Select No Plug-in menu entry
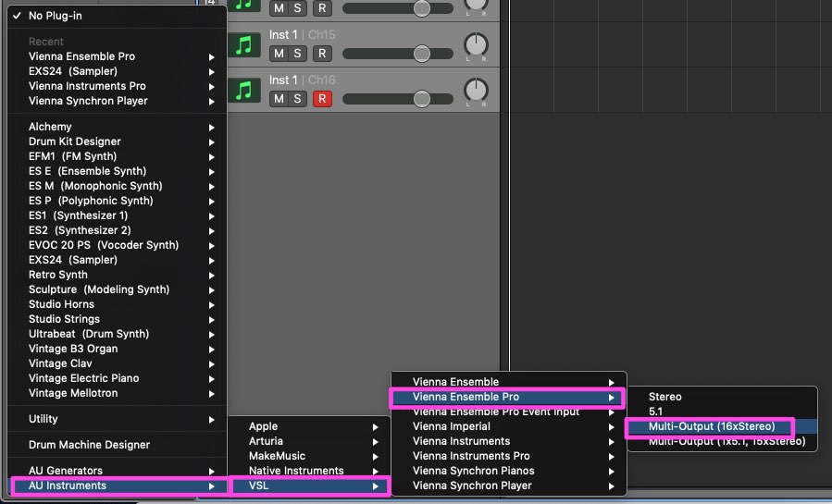Screen dimensions: 832x504 118,16
